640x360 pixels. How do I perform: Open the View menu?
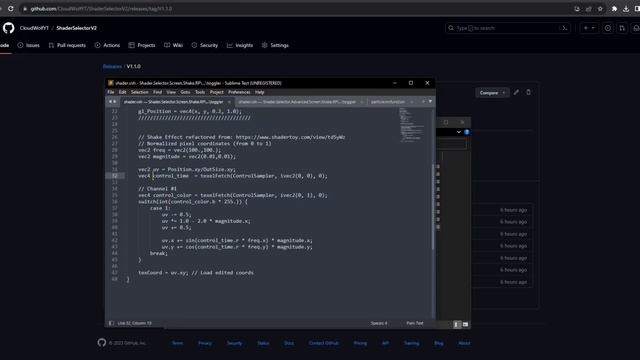171,92
